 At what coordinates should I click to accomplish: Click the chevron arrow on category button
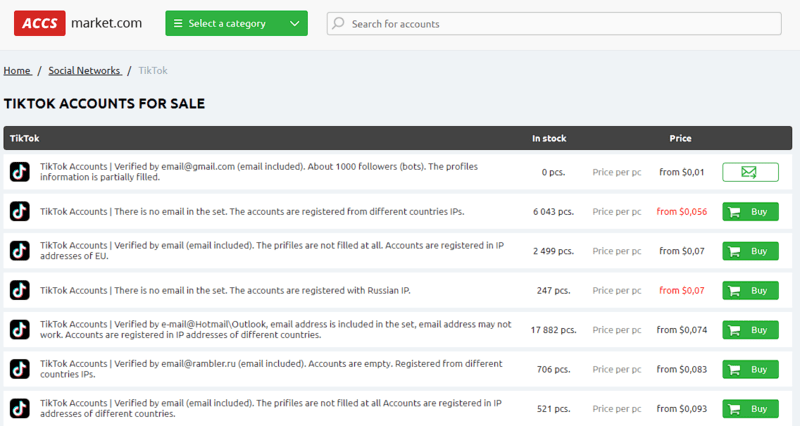[x=294, y=23]
